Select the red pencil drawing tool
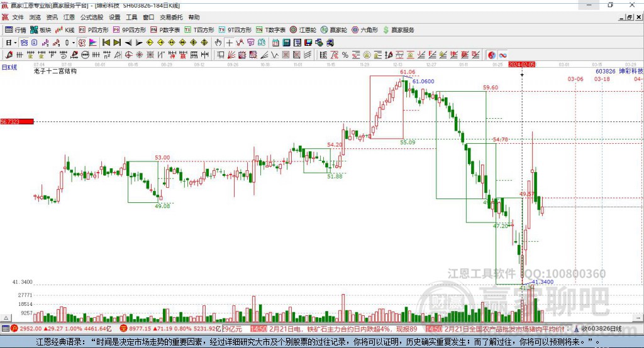The image size is (644, 348). click(x=9, y=55)
